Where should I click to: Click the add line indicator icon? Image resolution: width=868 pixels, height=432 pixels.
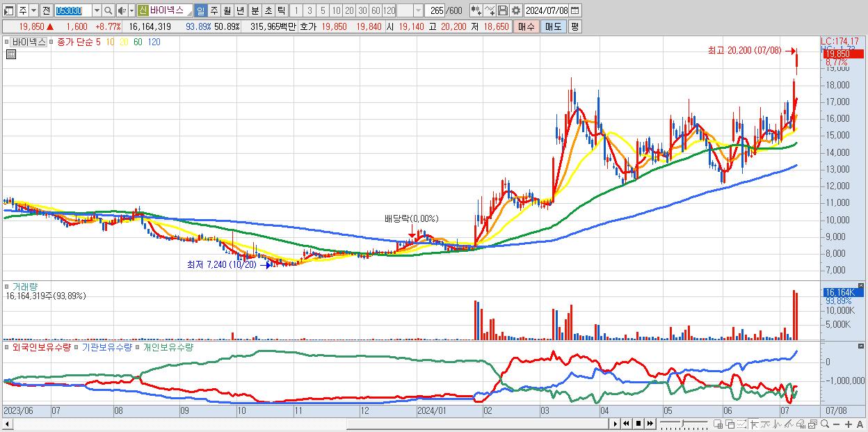click(x=490, y=10)
